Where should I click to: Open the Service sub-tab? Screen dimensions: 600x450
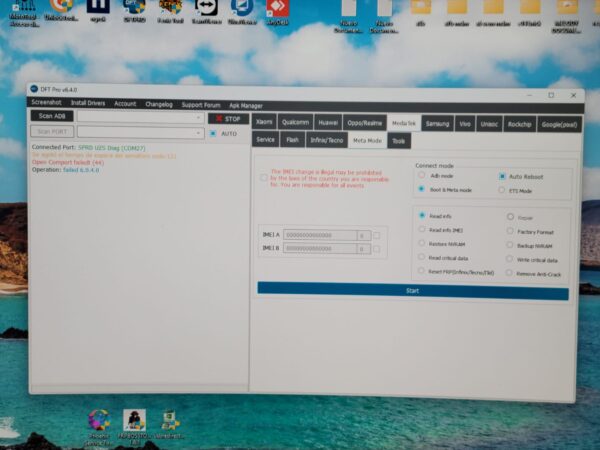(x=265, y=139)
